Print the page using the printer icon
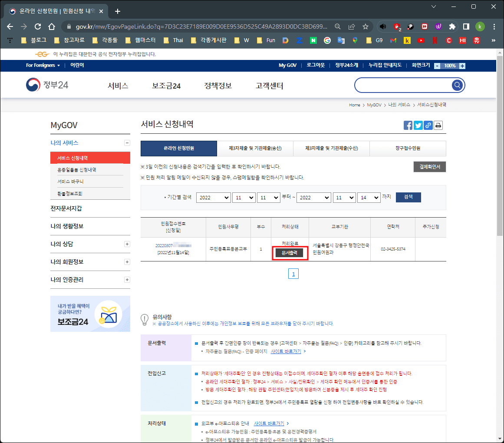Viewport: 504px width, 443px height. [438, 125]
